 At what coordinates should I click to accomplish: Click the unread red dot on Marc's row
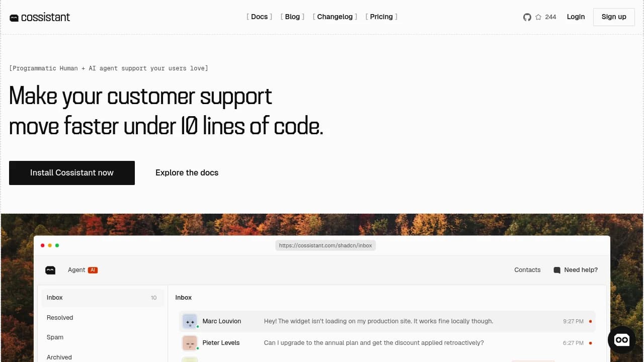(x=590, y=321)
